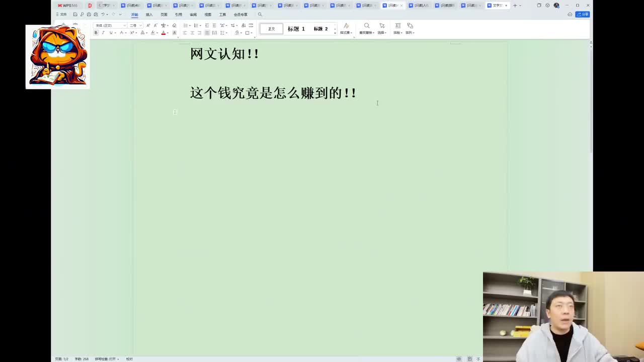The height and width of the screenshot is (362, 644).
Task: Toggle italic formatting
Action: point(103,33)
